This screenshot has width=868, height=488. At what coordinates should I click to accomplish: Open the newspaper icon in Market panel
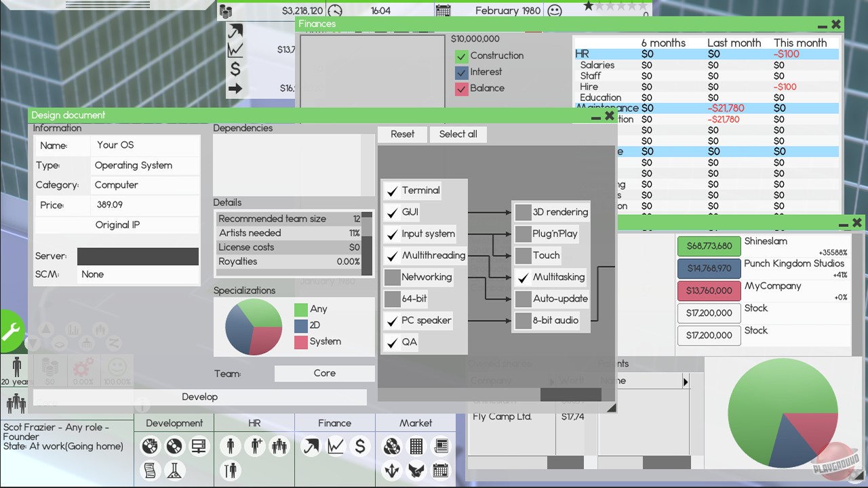(x=441, y=446)
